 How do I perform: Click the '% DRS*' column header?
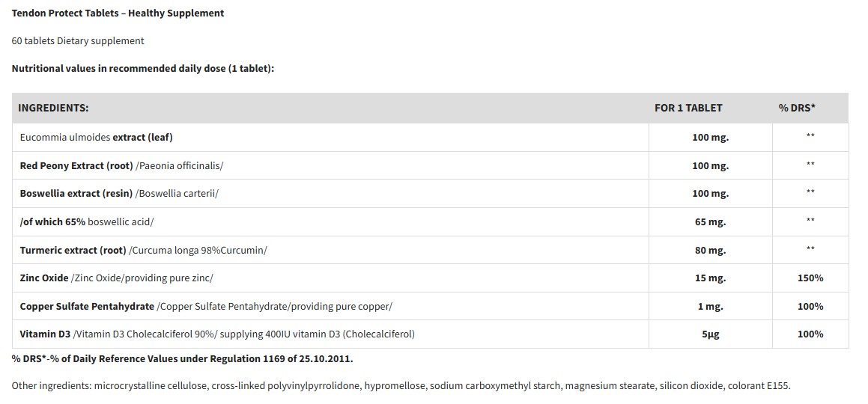(x=797, y=108)
